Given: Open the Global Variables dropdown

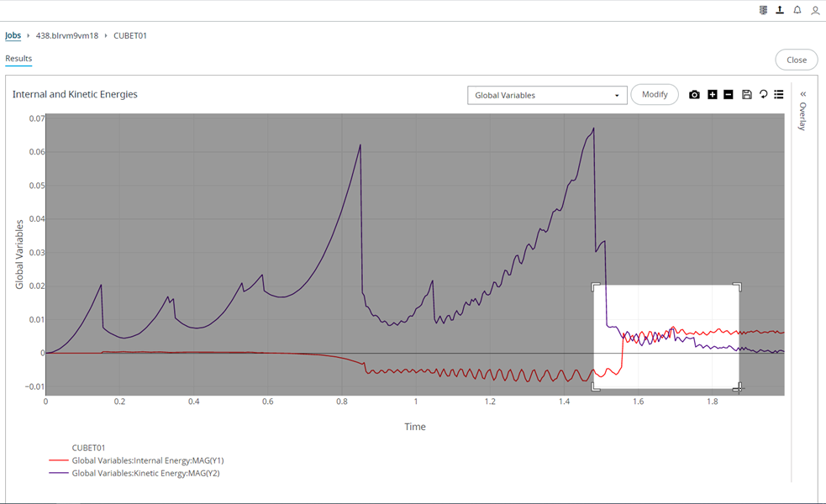Looking at the screenshot, I should (x=547, y=95).
